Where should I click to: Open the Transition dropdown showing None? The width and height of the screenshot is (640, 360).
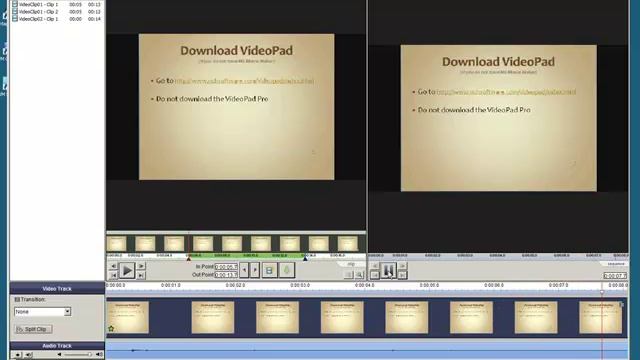[x=42, y=312]
